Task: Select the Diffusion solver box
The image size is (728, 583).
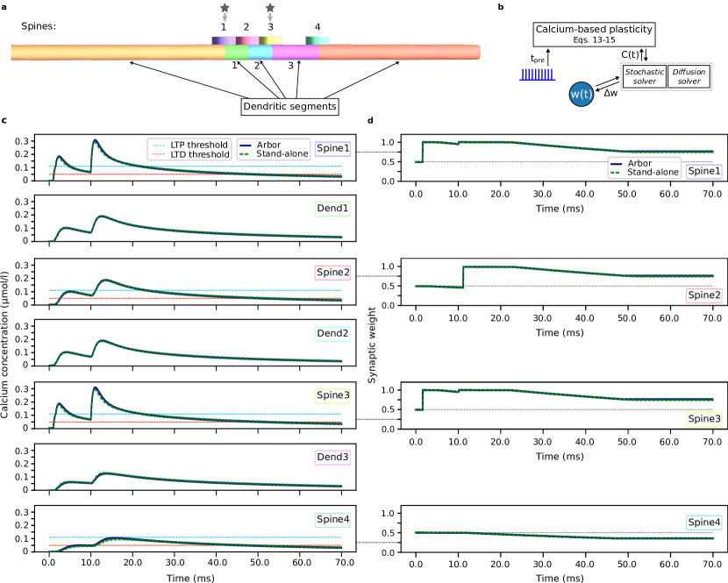Action: [689, 76]
